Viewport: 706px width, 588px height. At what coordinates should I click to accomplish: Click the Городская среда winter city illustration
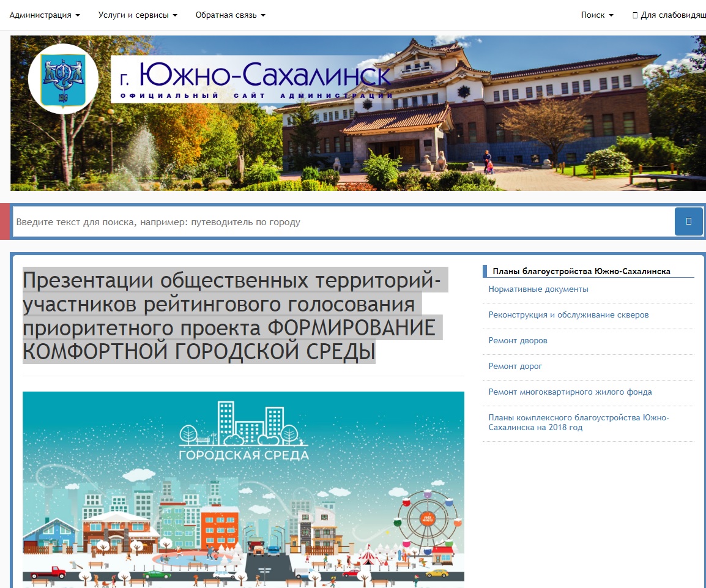tap(243, 489)
